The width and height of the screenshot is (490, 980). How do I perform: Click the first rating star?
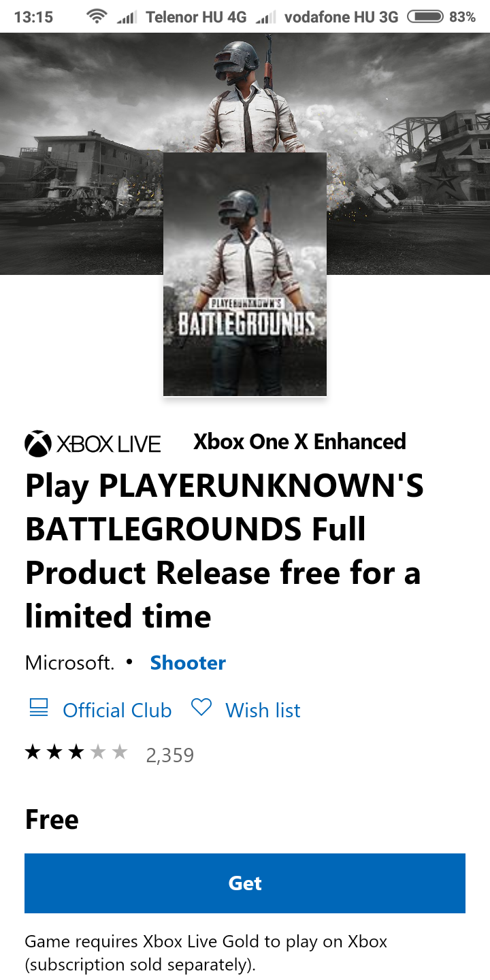click(33, 752)
